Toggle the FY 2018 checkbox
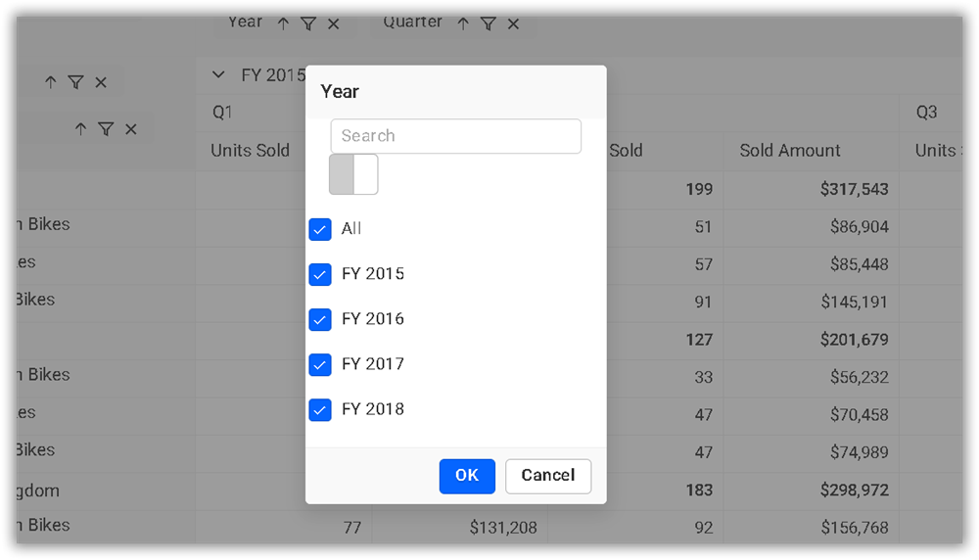The height and width of the screenshot is (560, 979). [x=320, y=409]
